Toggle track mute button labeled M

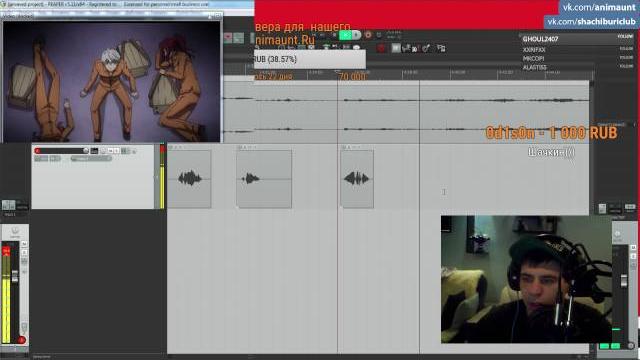coord(111,151)
